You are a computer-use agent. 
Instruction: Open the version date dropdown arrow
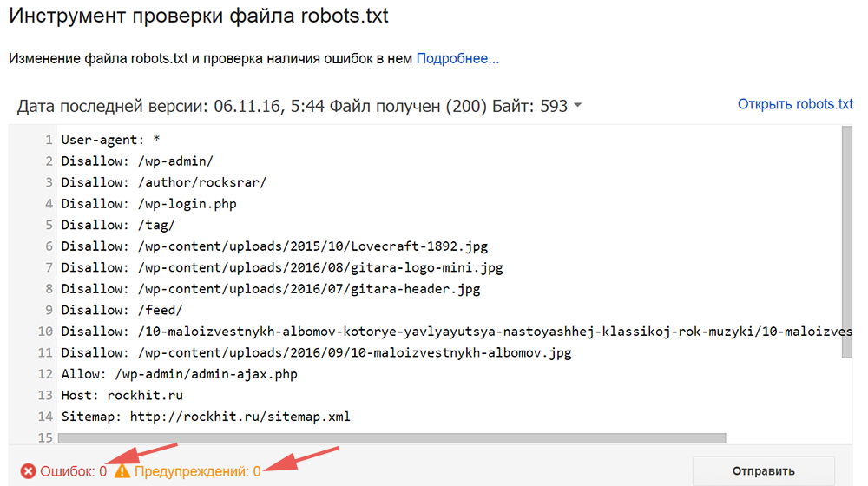pos(578,107)
